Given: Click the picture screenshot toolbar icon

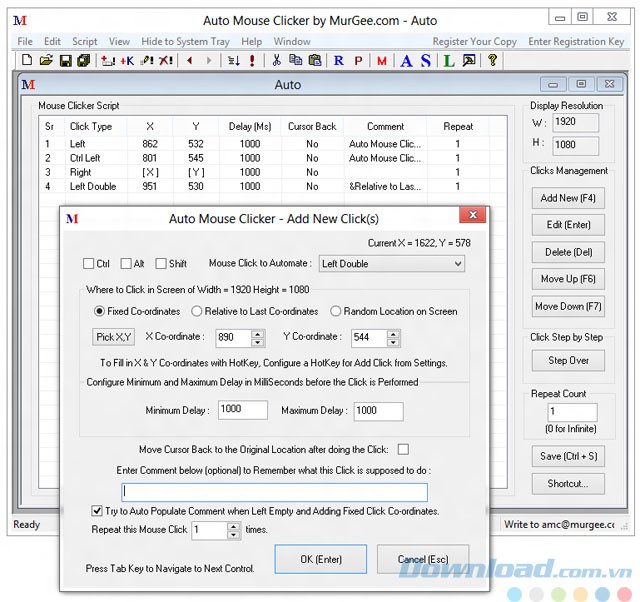Looking at the screenshot, I should 469,60.
